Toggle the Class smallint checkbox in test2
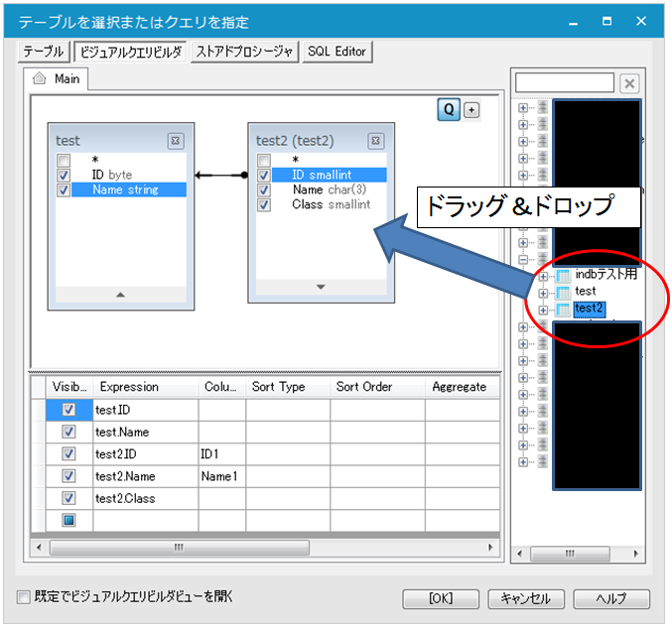This screenshot has height=629, width=672. click(x=264, y=205)
